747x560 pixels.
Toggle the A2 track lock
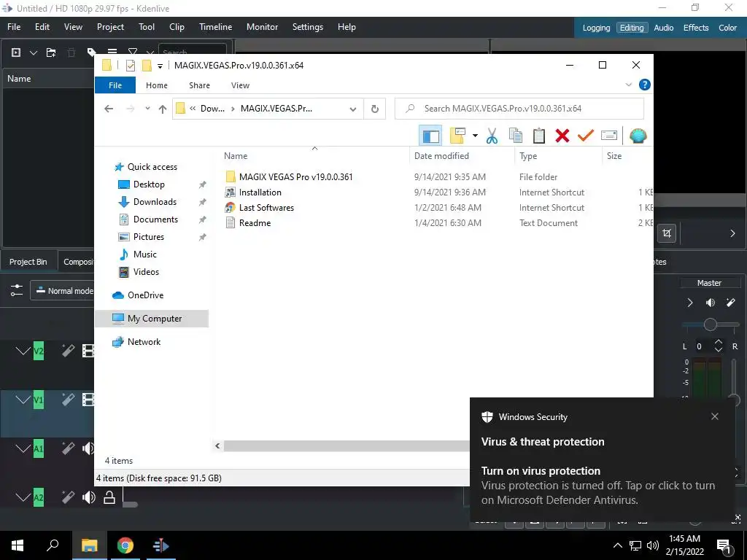point(109,497)
